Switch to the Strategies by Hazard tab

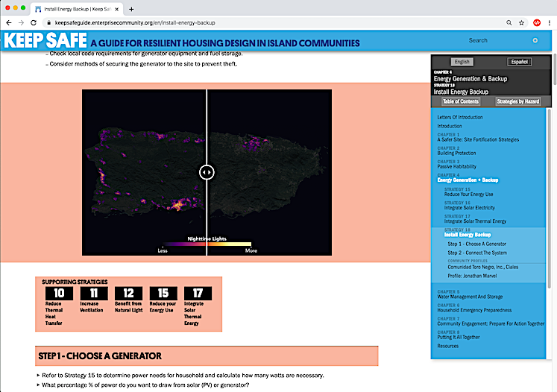517,101
